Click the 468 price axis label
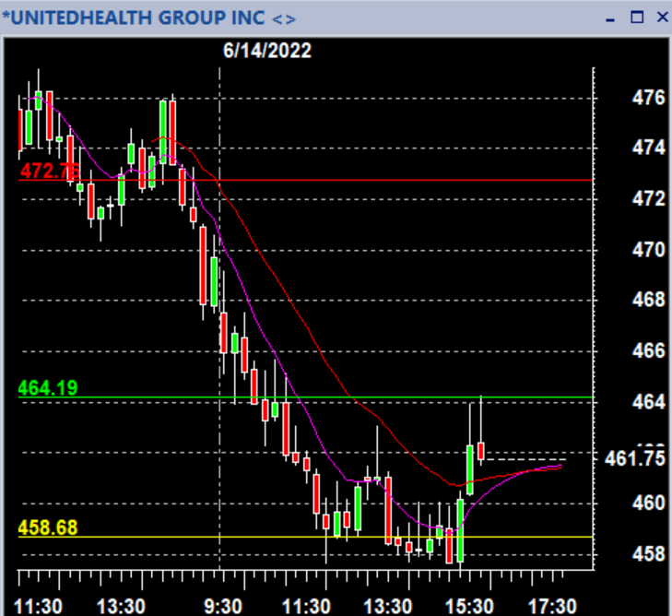672x616 pixels. (x=648, y=300)
